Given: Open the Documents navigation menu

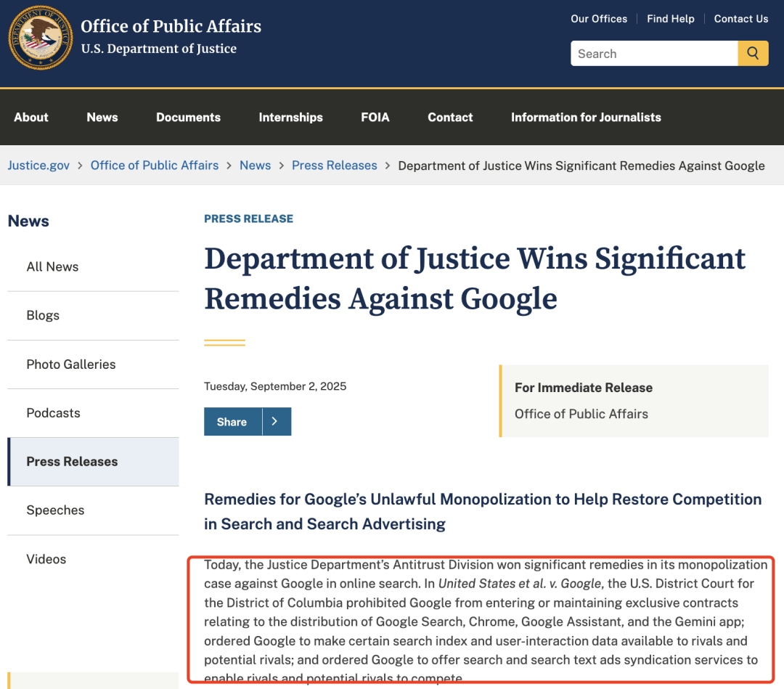Looking at the screenshot, I should point(188,117).
